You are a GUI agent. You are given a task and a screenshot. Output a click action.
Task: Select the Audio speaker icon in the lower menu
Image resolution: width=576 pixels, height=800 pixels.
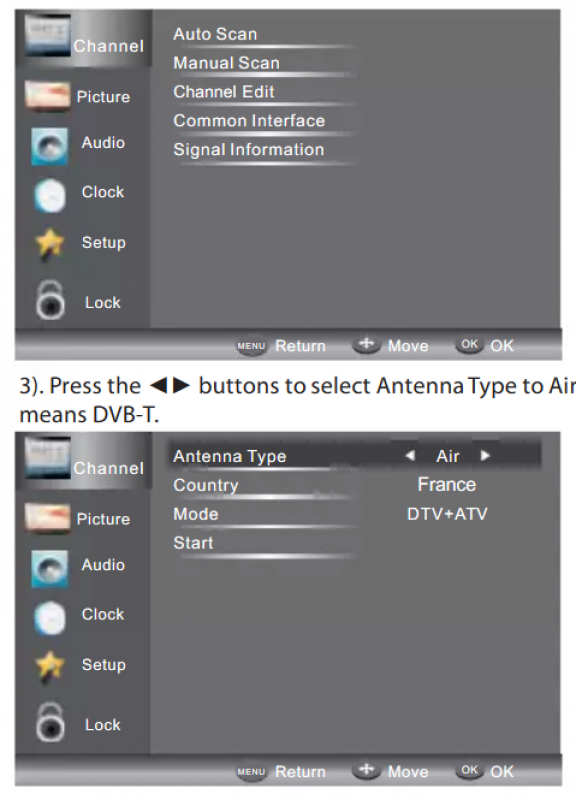[x=49, y=568]
